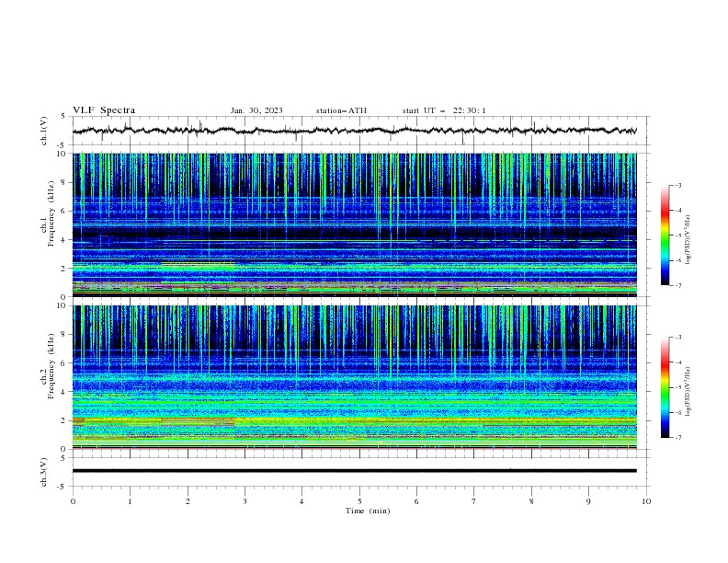Click the time axis tick label "3"
The image size is (728, 563).
(x=245, y=501)
